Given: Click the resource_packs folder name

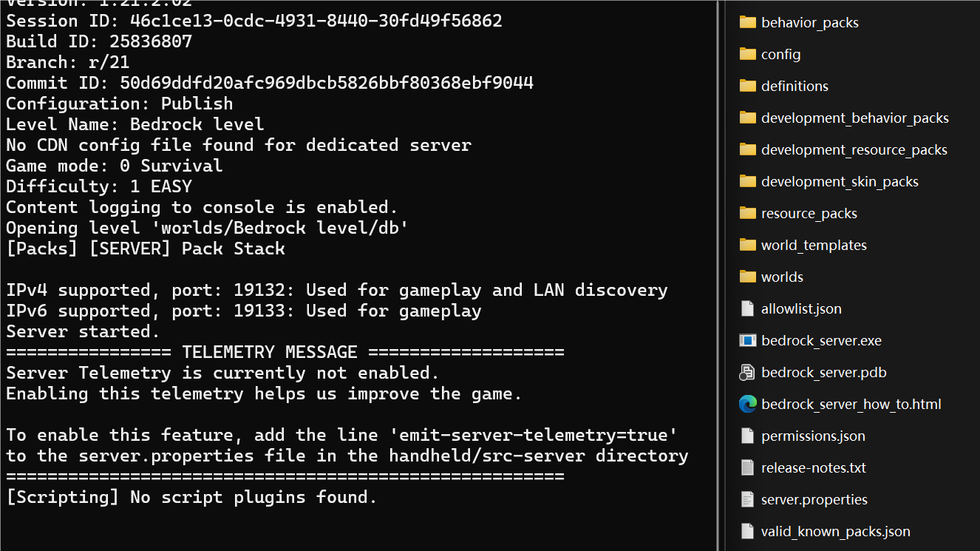Looking at the screenshot, I should click(809, 213).
